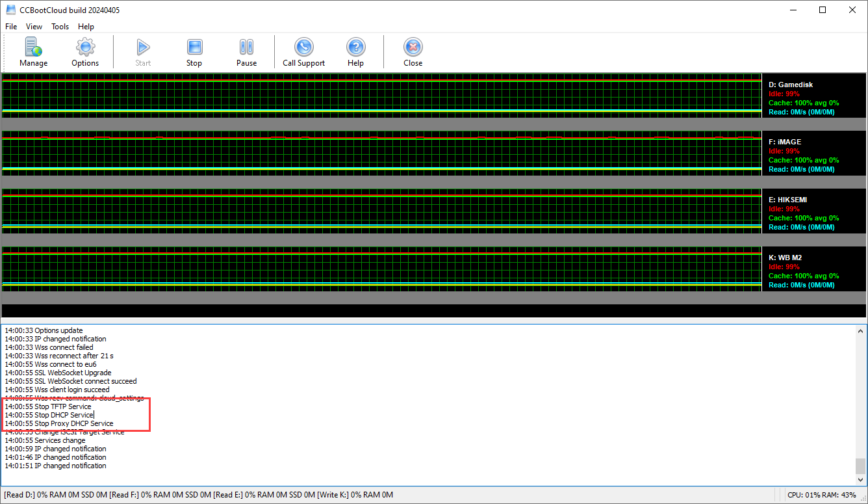Open the View menu
The image size is (868, 504).
pos(34,27)
